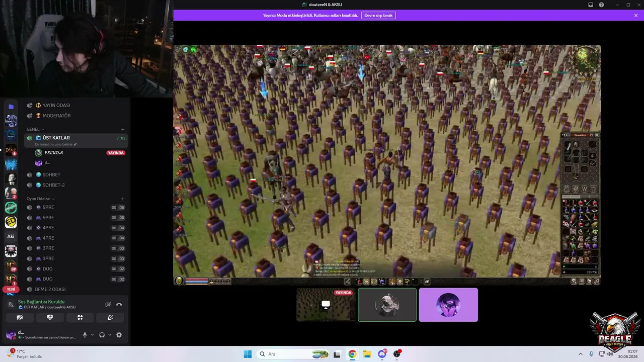
Task: Open File Explorer from the taskbar
Action: 367,354
